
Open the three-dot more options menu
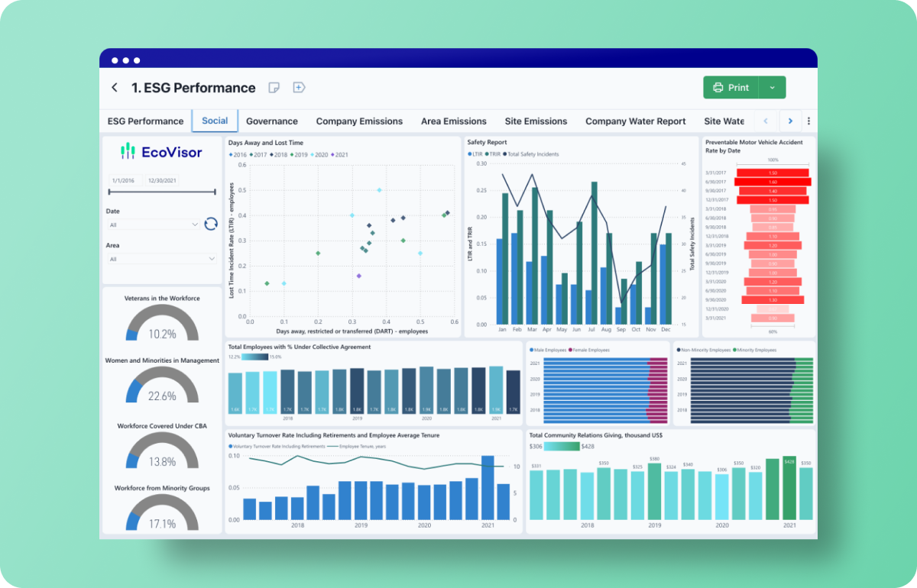pos(808,121)
